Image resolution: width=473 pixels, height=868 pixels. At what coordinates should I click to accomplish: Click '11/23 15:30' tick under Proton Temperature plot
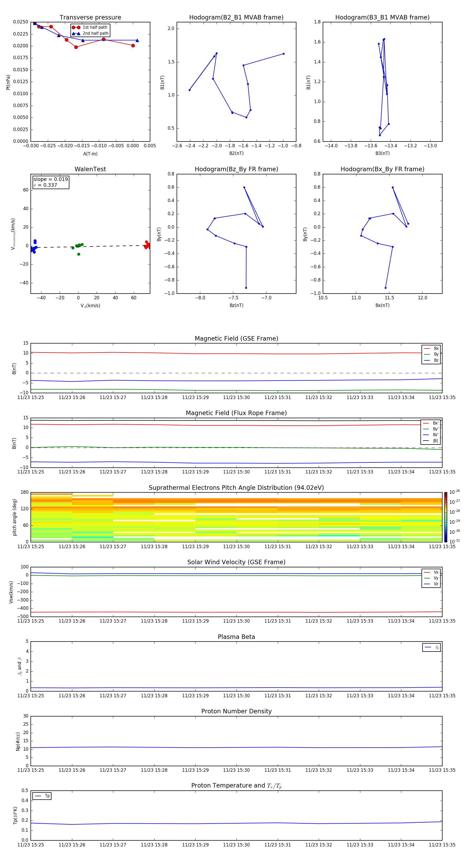click(236, 845)
